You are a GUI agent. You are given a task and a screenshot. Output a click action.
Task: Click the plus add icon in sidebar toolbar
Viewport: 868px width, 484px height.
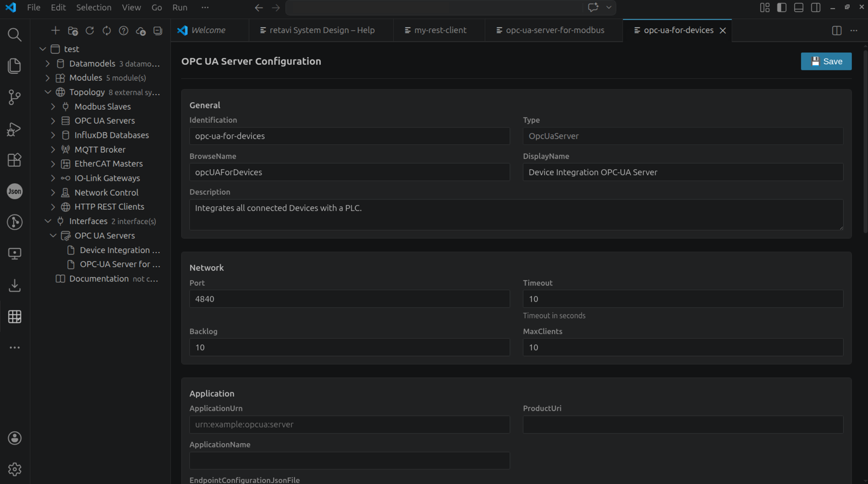55,30
